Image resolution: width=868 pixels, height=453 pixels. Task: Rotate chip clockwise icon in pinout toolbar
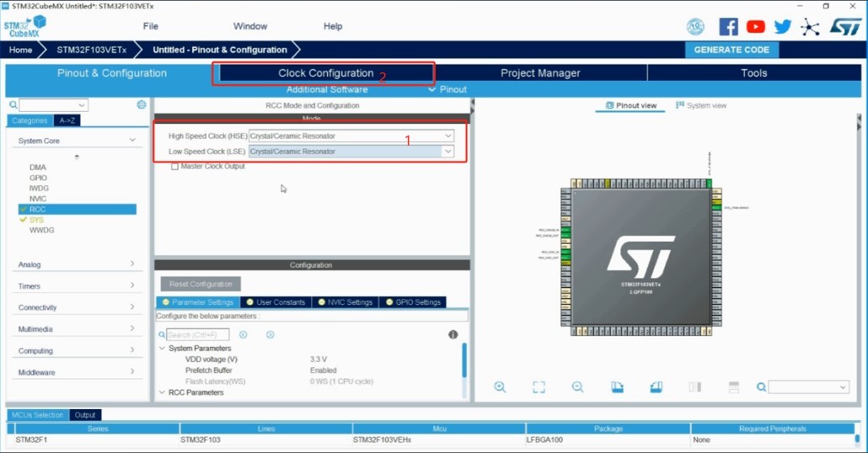point(617,387)
